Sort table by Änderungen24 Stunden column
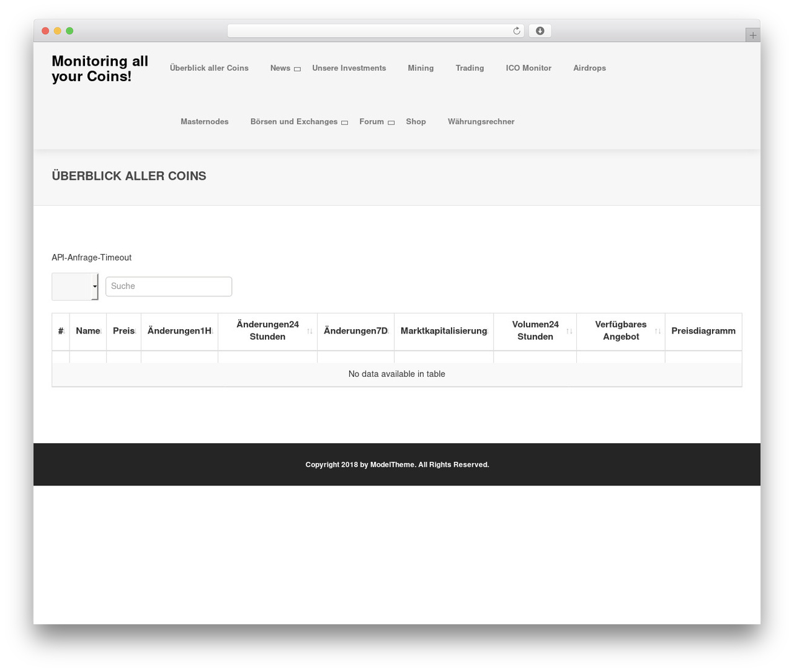794x672 pixels. click(x=267, y=331)
